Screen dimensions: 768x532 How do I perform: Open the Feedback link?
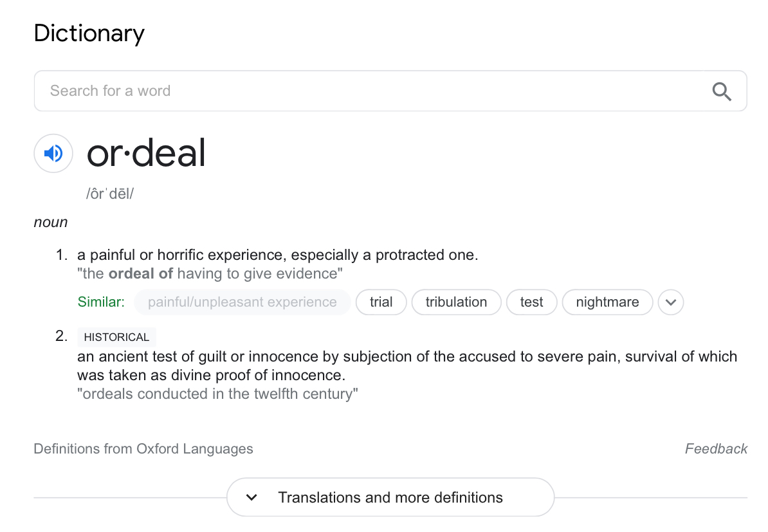[716, 449]
